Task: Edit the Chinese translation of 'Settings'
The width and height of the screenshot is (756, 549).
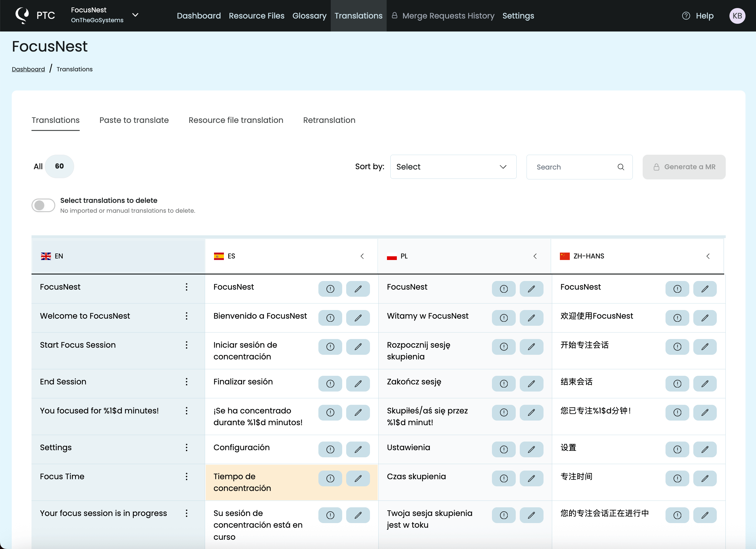Action: [705, 449]
